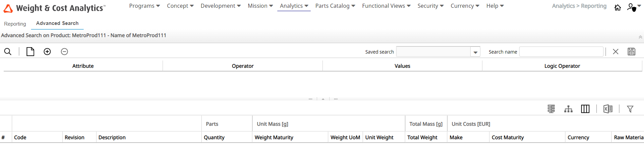This screenshot has width=644, height=152.
Task: Add search criterion with plus icon
Action: tap(47, 52)
